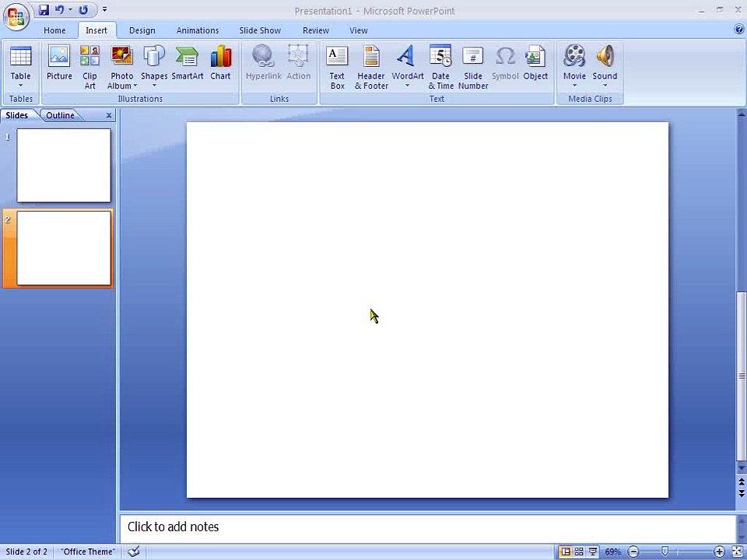Insert a Picture from file

point(59,62)
